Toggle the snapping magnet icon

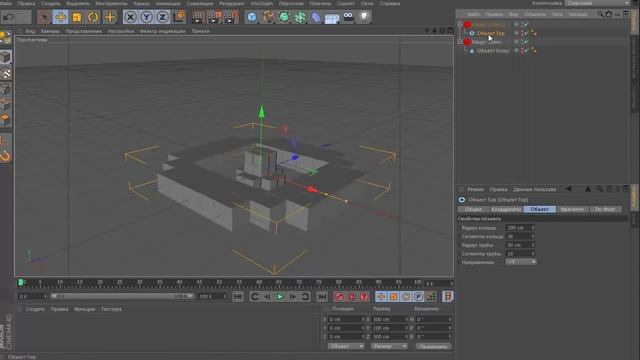pyautogui.click(x=5, y=157)
